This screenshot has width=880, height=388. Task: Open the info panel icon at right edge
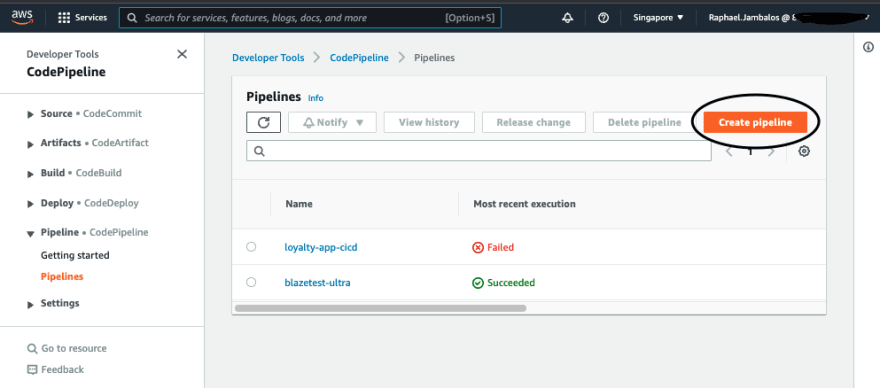pos(868,48)
